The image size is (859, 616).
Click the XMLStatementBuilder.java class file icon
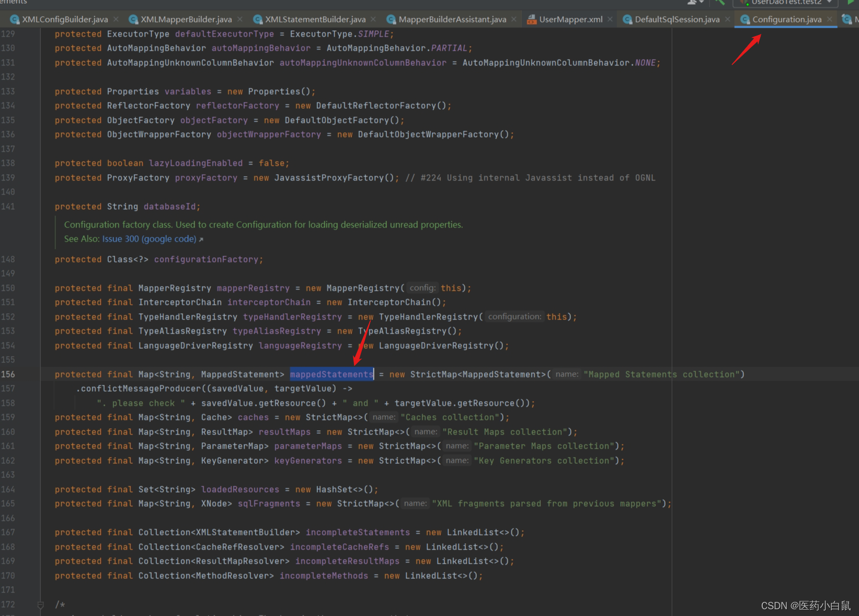pos(258,19)
